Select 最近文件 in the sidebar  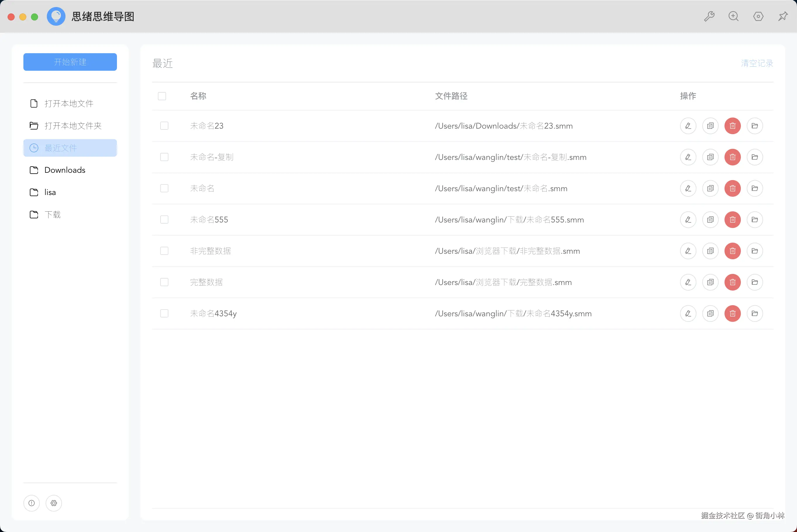pos(70,148)
